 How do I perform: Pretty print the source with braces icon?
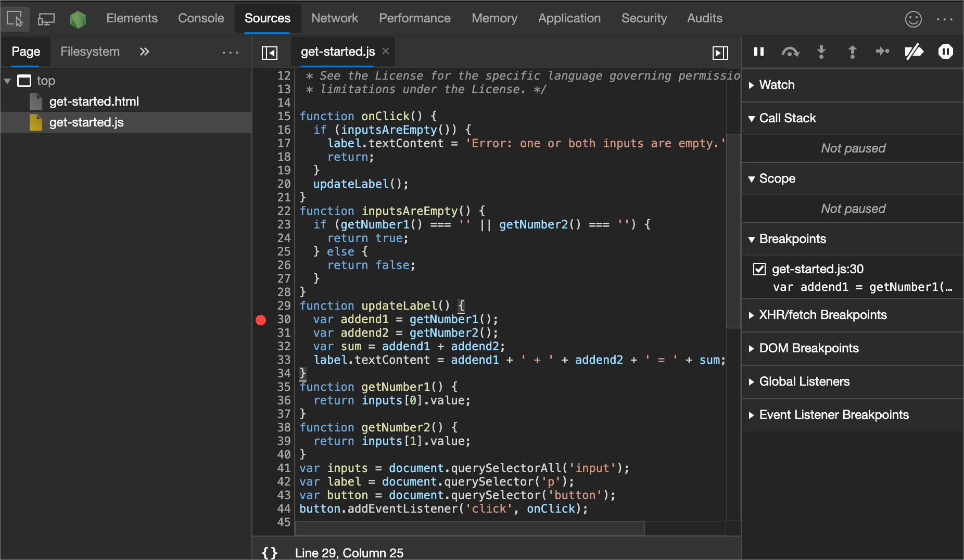click(x=270, y=553)
